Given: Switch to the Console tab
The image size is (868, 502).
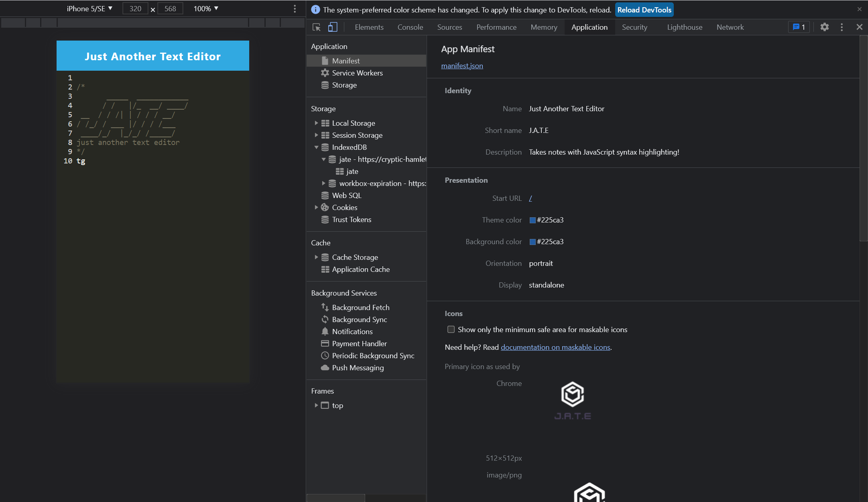Looking at the screenshot, I should (x=410, y=27).
